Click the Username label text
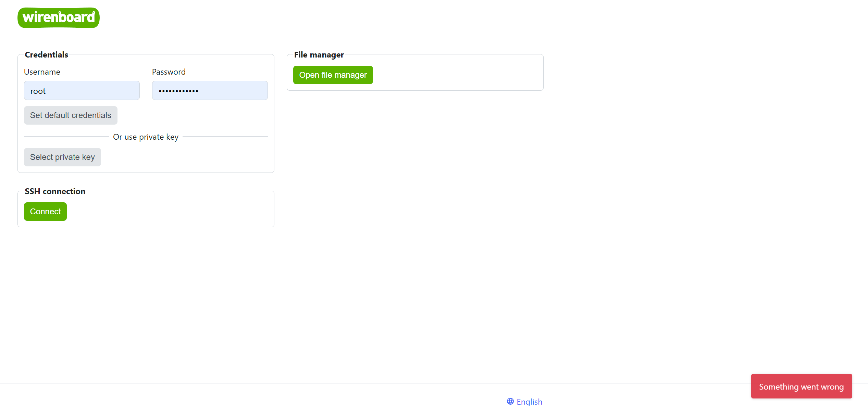The image size is (868, 406). tap(42, 72)
